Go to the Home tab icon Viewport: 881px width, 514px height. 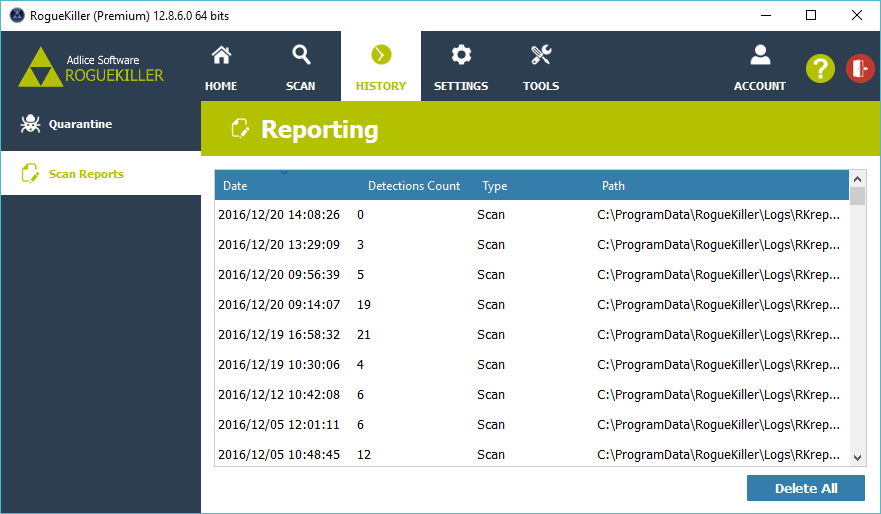click(221, 55)
